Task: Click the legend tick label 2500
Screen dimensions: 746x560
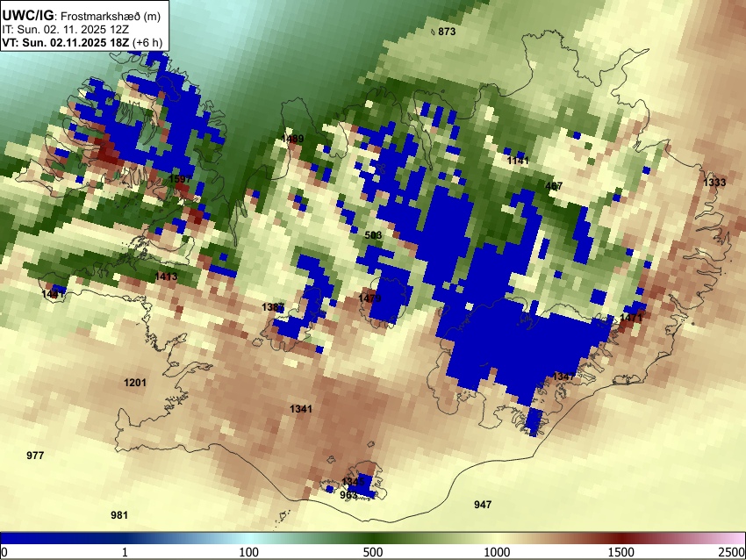Action: (733, 552)
